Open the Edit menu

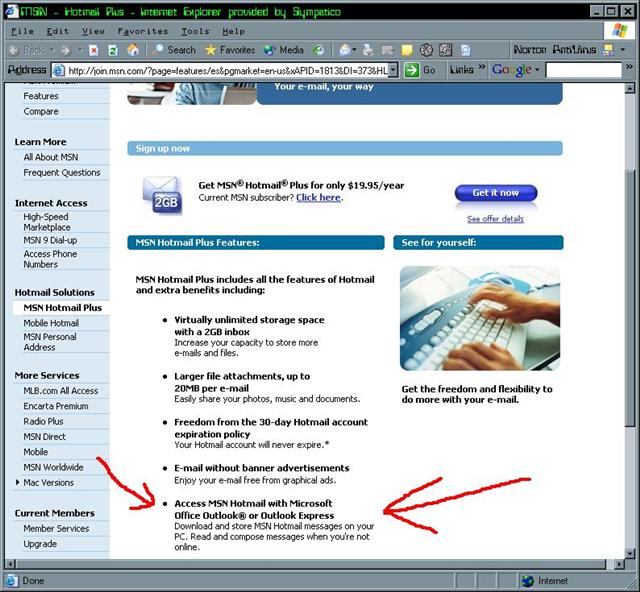click(x=58, y=31)
